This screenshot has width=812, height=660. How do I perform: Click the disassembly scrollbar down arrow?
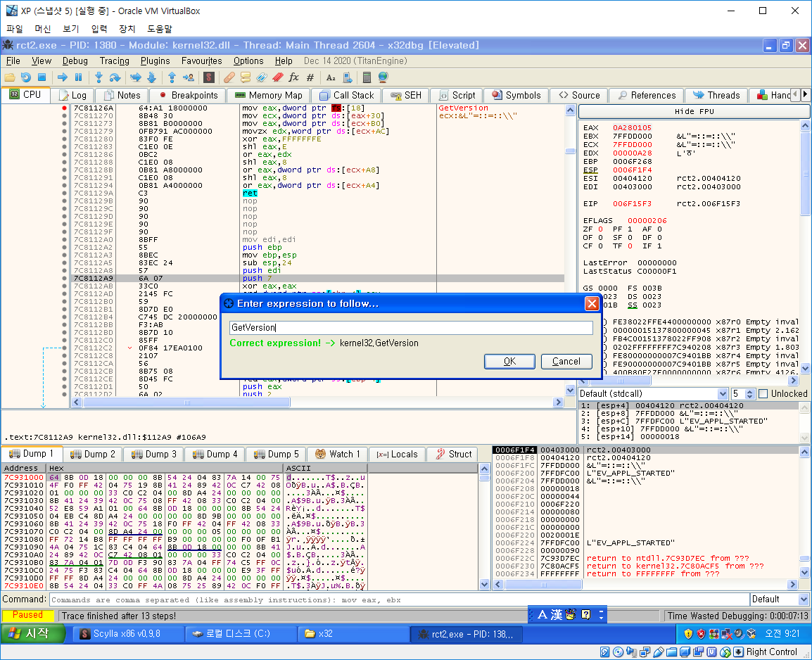tap(570, 391)
